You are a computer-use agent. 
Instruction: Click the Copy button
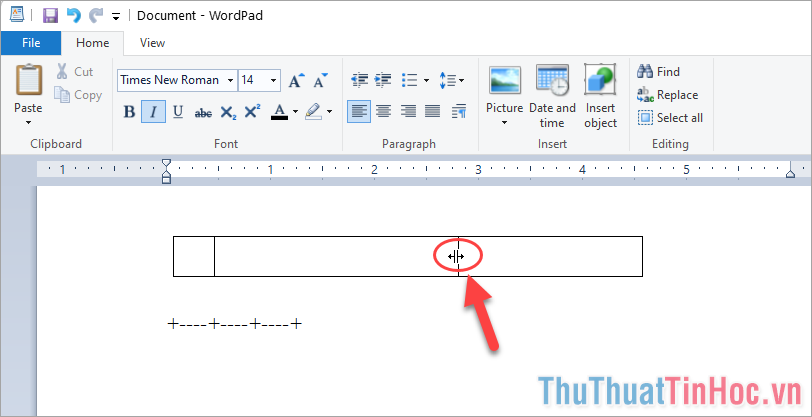pyautogui.click(x=78, y=95)
